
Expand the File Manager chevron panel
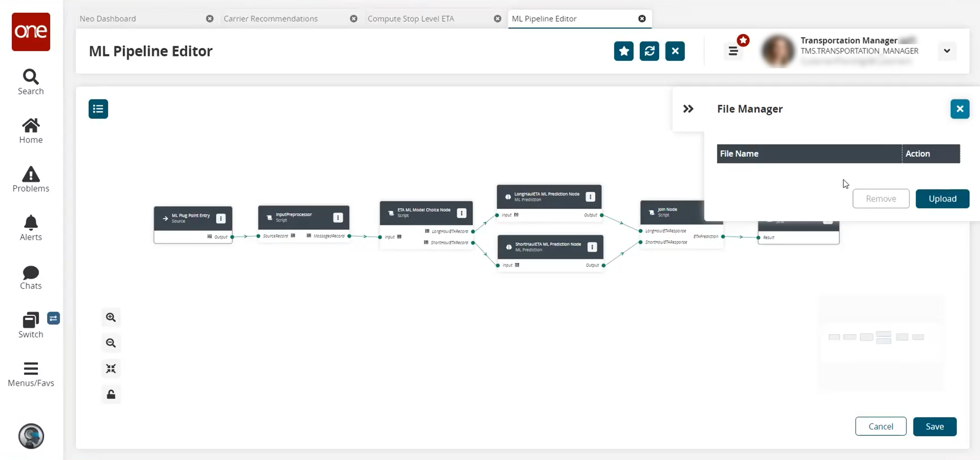pyautogui.click(x=687, y=109)
